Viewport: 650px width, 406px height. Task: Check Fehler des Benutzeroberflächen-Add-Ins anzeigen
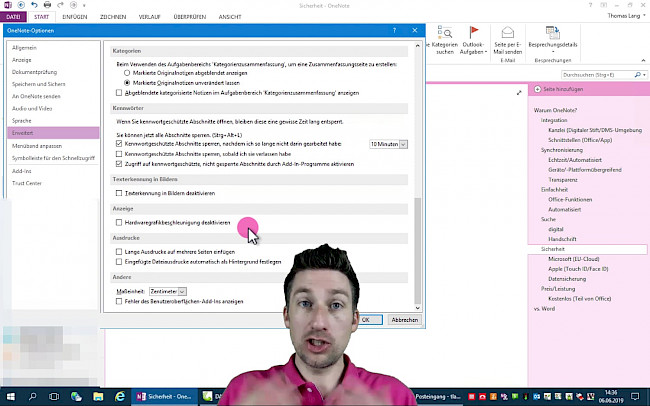119,301
